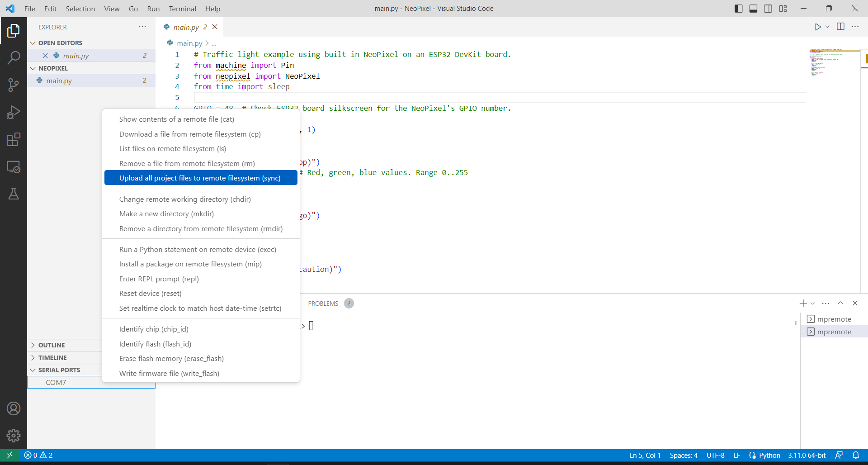Open the Source Control view
The image size is (868, 465).
point(14,85)
